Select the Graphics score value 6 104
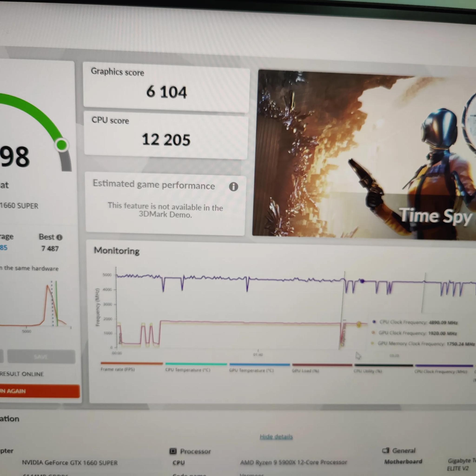Screen dimensions: 476x476 [167, 92]
